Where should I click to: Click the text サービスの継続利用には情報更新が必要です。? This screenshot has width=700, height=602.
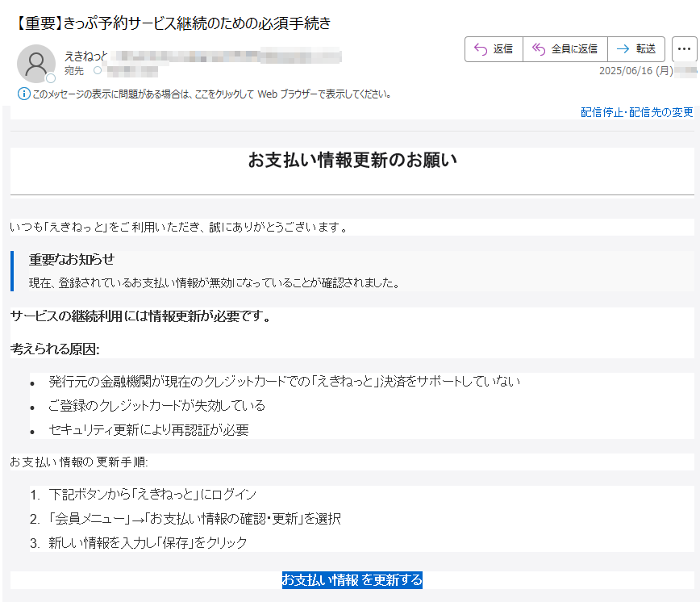[140, 316]
